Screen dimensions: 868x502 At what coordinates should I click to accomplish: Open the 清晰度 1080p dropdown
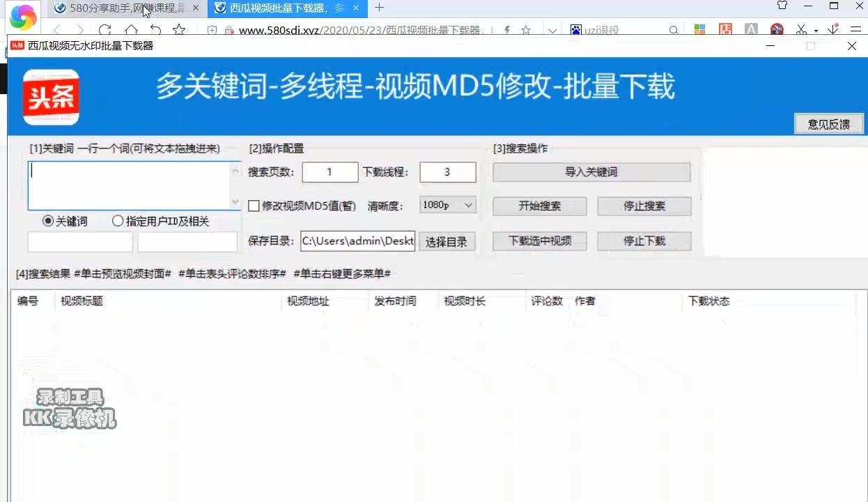coord(448,205)
